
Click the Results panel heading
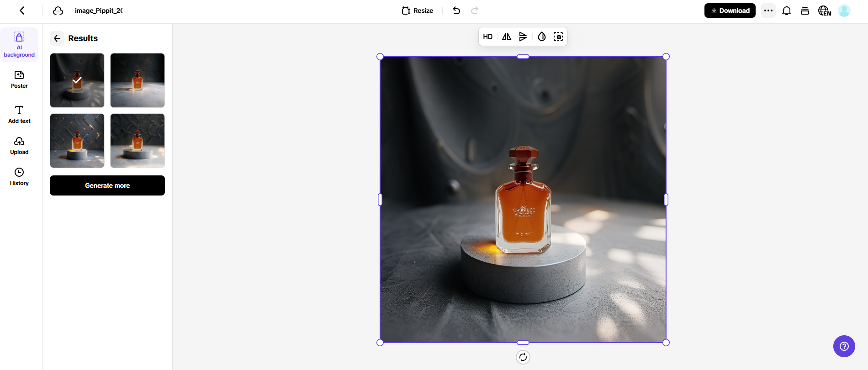83,38
